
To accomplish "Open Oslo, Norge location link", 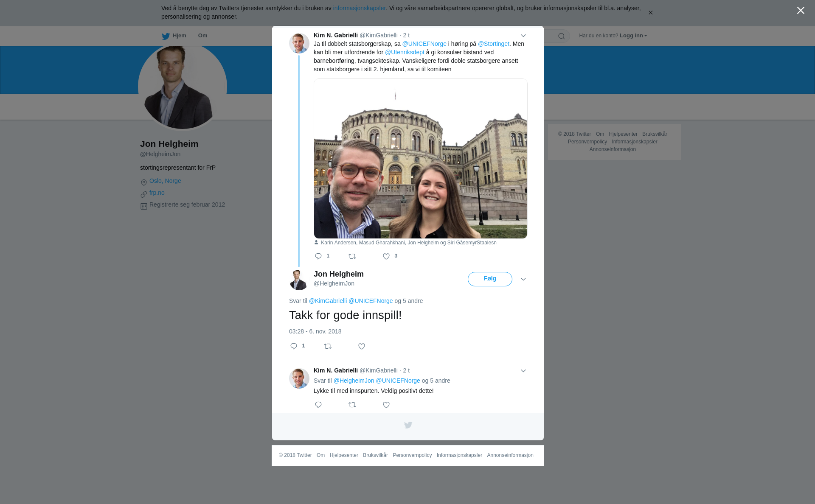I will point(165,181).
